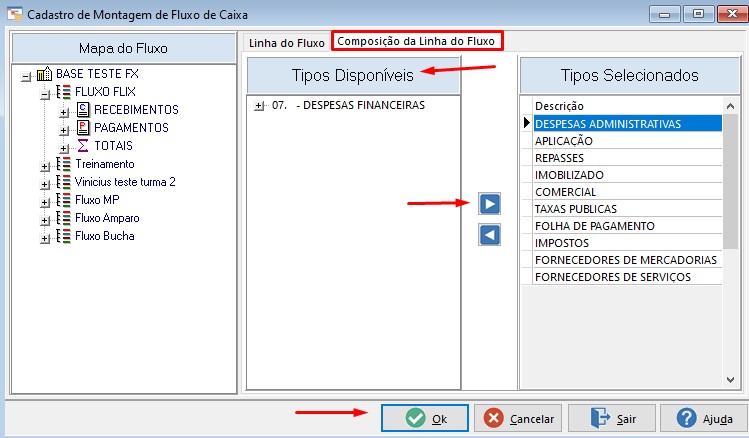Viewport: 749px width, 438px height.
Task: Select the APLICAÇÃO row
Action: coord(627,141)
